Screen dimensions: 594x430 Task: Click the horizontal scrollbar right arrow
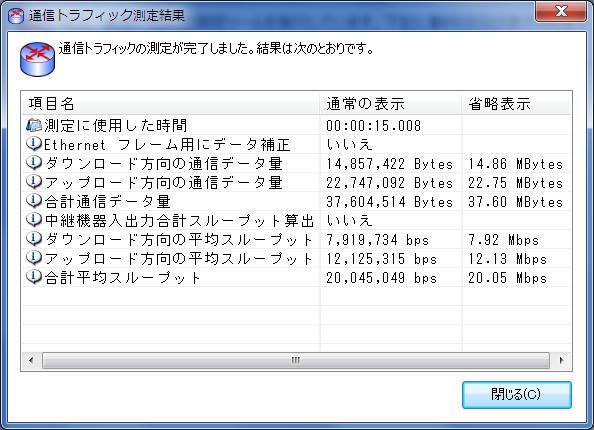tap(561, 360)
